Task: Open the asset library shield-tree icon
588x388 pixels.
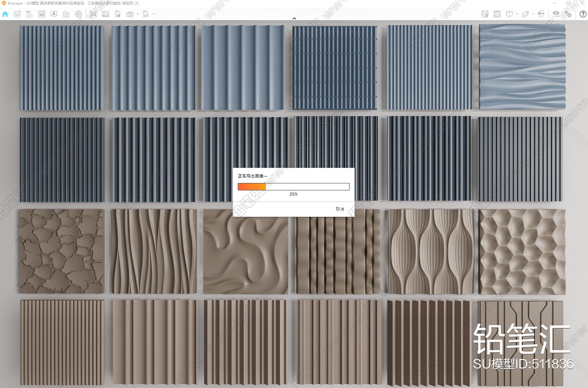Action: coord(54,14)
